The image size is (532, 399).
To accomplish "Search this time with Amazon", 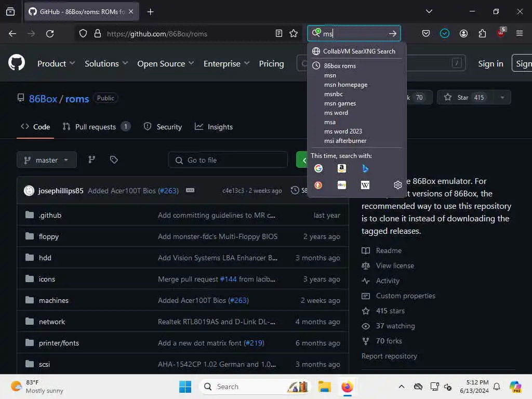I will pyautogui.click(x=342, y=168).
